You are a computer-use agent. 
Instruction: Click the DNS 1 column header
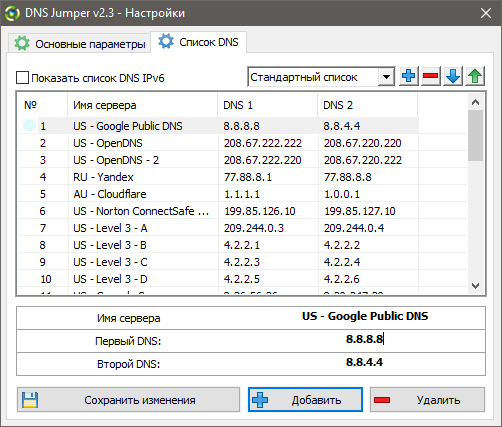tap(268, 105)
